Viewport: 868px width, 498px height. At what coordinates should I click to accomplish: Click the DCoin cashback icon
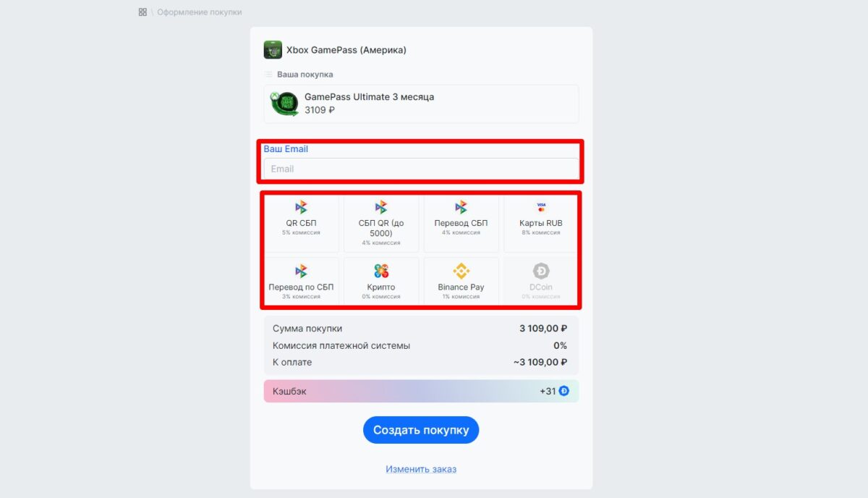pos(564,391)
